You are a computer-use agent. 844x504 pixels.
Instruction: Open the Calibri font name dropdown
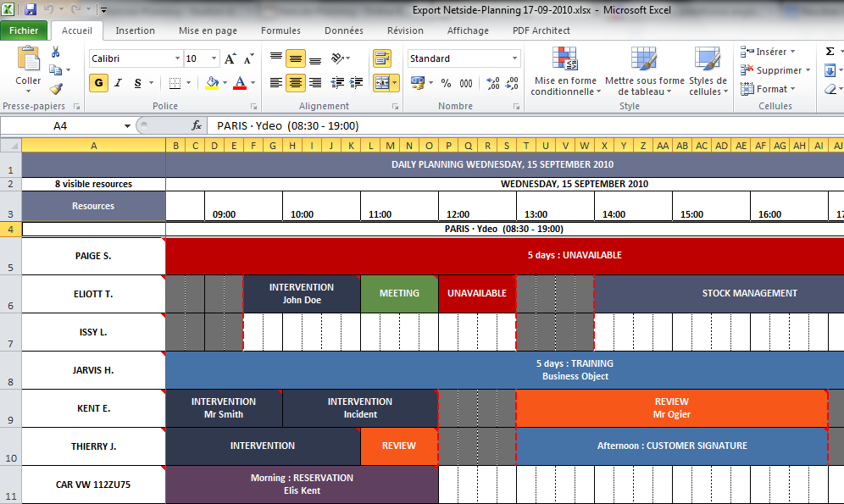click(177, 58)
